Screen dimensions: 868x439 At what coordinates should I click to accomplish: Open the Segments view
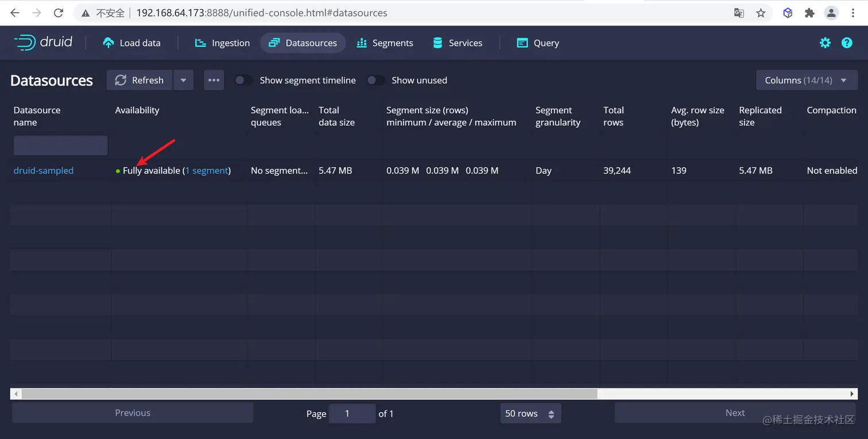[385, 43]
